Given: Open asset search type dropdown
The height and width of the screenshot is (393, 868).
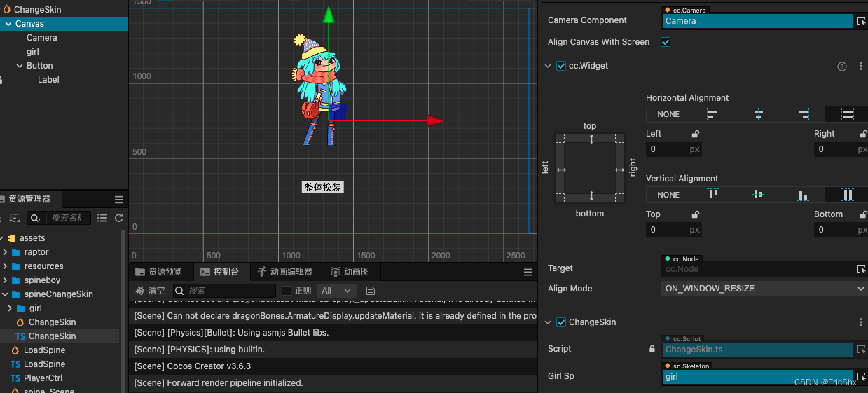Looking at the screenshot, I should pyautogui.click(x=34, y=218).
